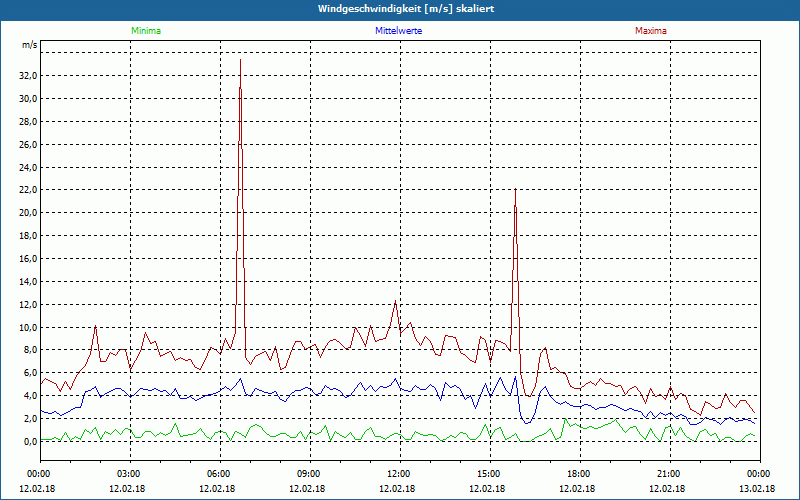Click the tallest red peak above 32 m/s
The width and height of the screenshot is (800, 500).
click(x=240, y=62)
